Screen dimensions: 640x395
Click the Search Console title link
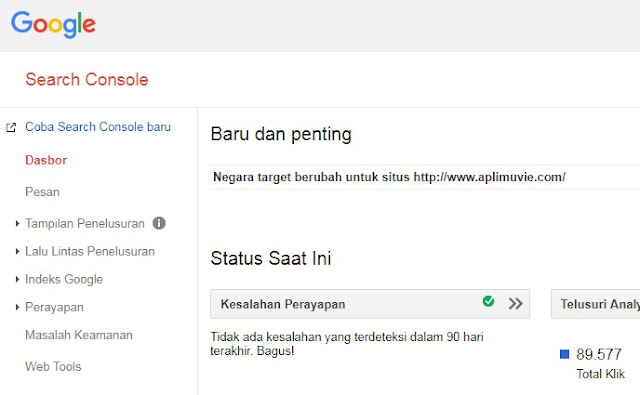[87, 79]
